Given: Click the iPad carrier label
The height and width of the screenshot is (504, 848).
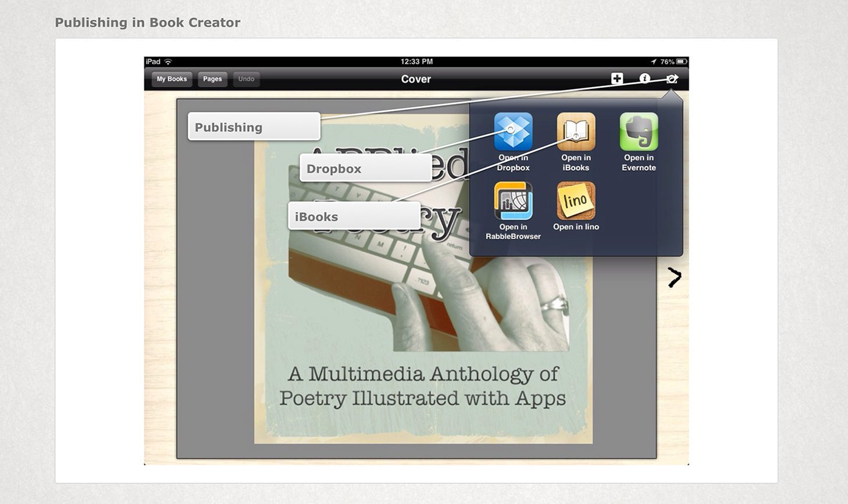Looking at the screenshot, I should 153,62.
